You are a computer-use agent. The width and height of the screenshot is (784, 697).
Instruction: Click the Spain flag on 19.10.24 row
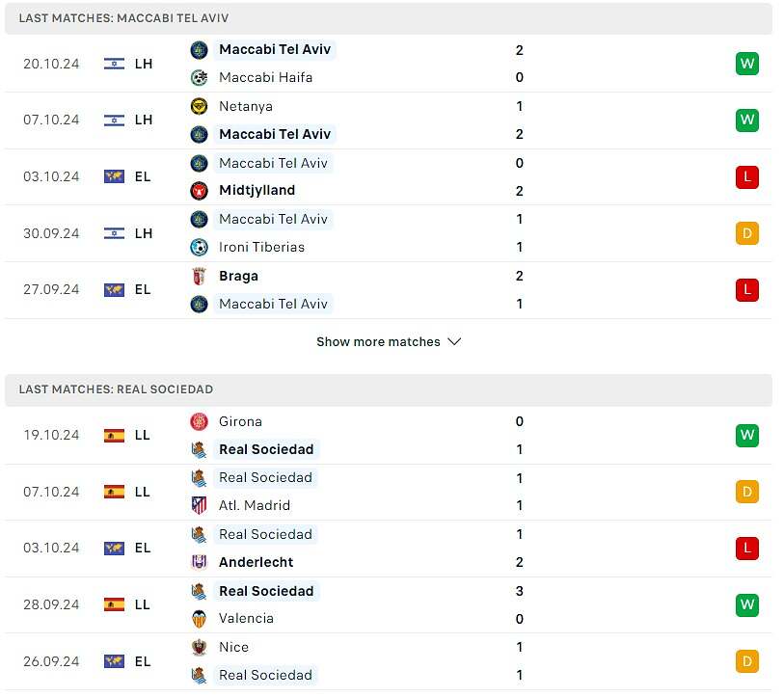(114, 436)
